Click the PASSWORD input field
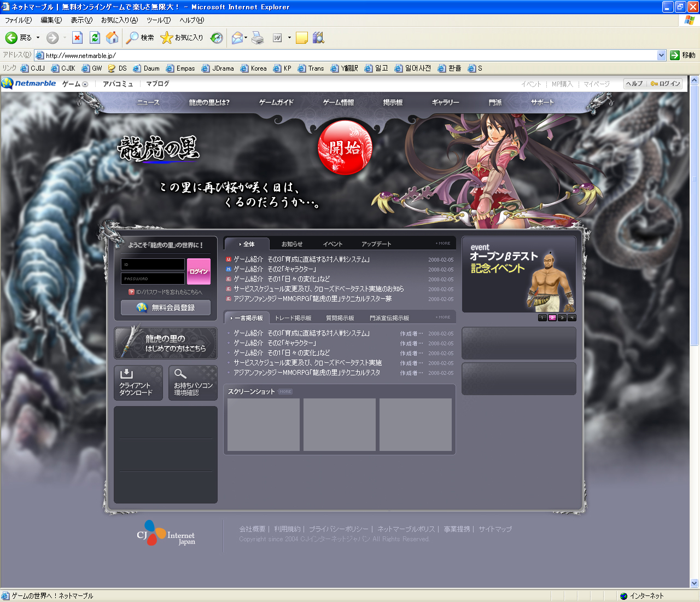The width and height of the screenshot is (700, 602). coord(153,279)
